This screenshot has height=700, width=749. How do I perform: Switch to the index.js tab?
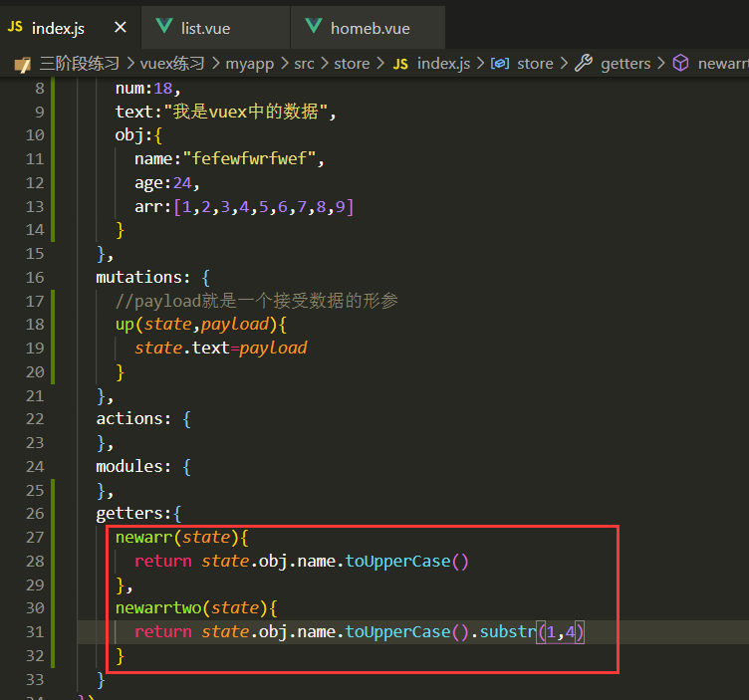click(70, 28)
